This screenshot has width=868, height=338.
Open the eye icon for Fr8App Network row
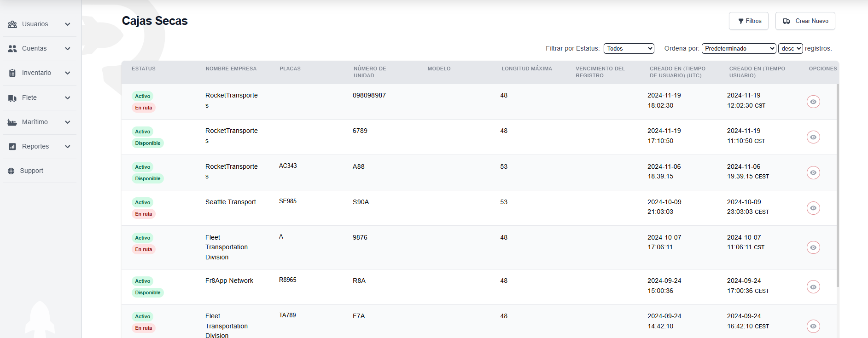(813, 287)
